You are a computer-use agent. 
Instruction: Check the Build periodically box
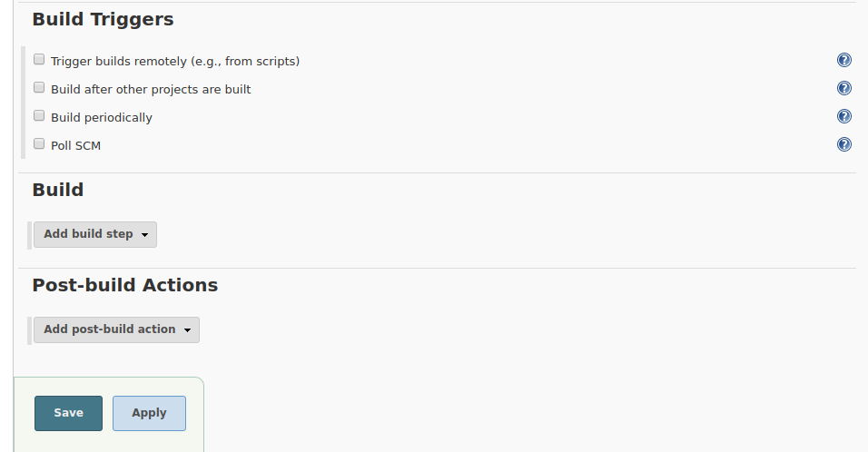39,115
